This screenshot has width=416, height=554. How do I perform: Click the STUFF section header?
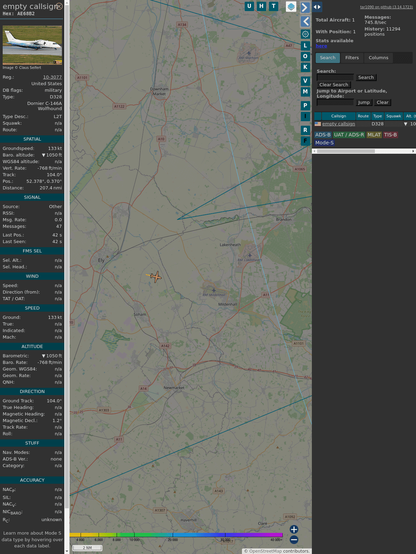(32, 443)
